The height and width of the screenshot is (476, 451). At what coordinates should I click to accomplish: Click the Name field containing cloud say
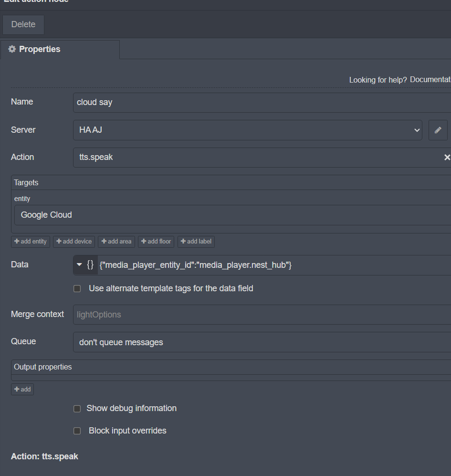262,102
